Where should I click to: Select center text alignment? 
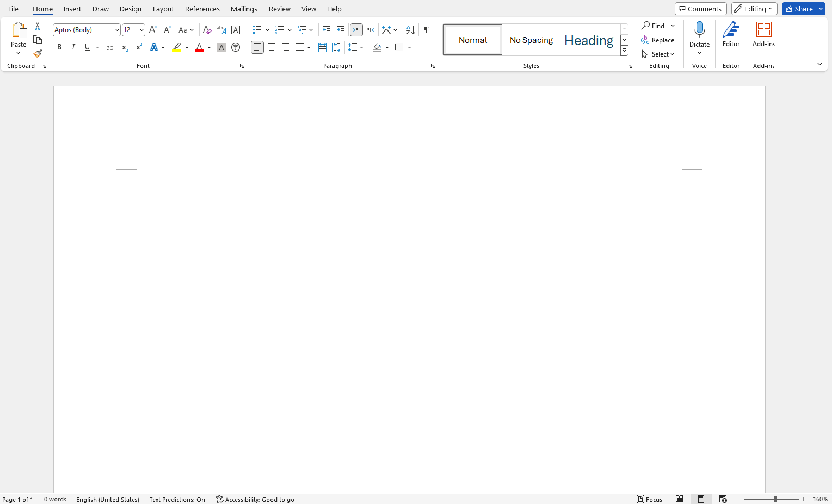pos(271,47)
